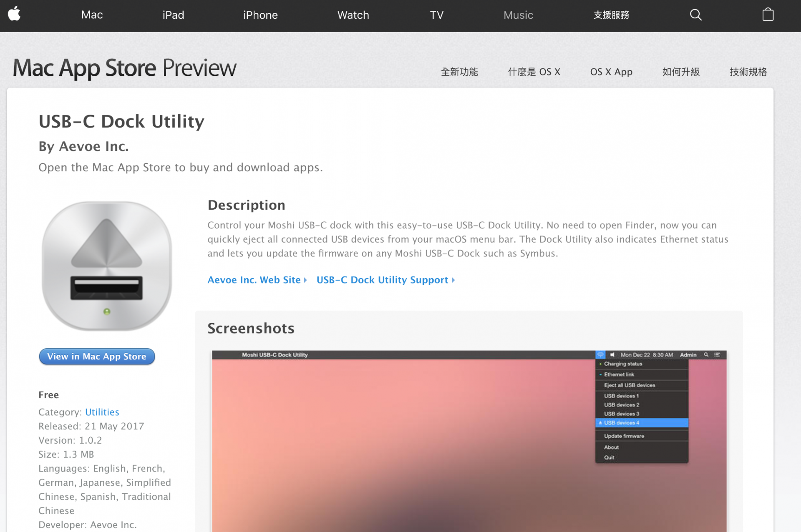Open the 什麼是 OS X tab

click(x=534, y=72)
